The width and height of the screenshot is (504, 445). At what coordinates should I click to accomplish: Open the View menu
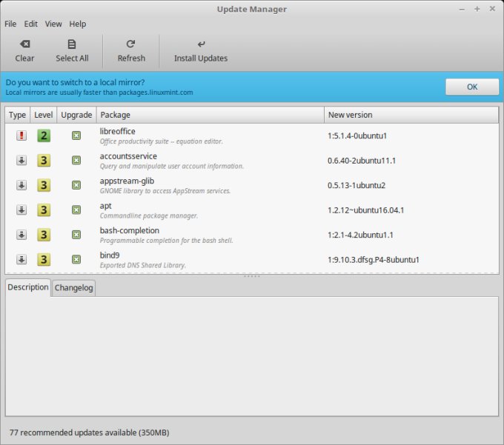pyautogui.click(x=53, y=24)
